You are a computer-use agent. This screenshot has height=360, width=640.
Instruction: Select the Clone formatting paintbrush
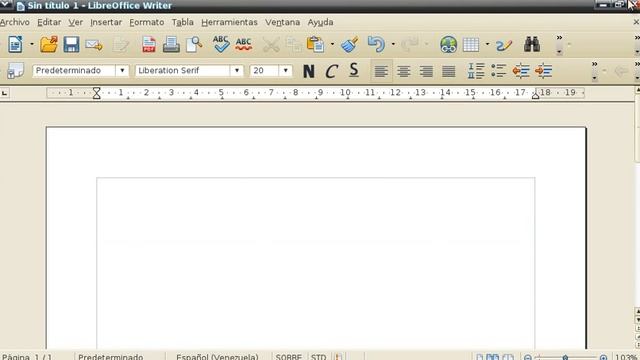pos(349,44)
